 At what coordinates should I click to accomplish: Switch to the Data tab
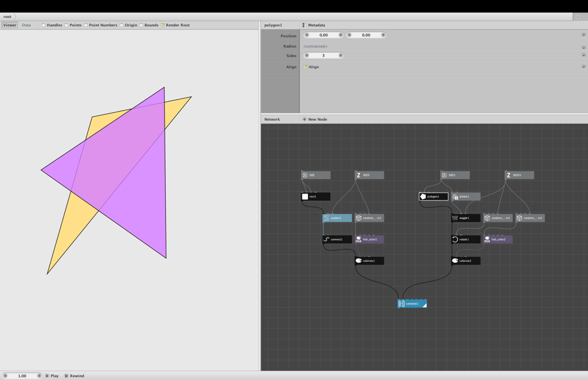26,25
